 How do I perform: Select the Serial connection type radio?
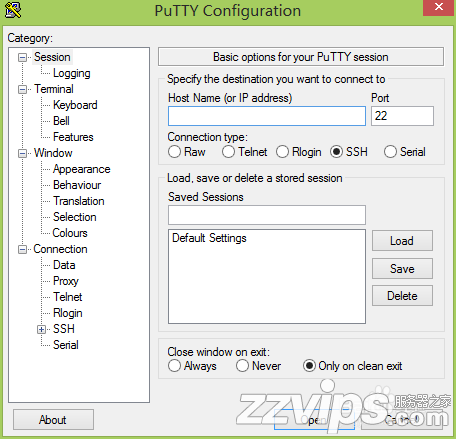click(390, 152)
